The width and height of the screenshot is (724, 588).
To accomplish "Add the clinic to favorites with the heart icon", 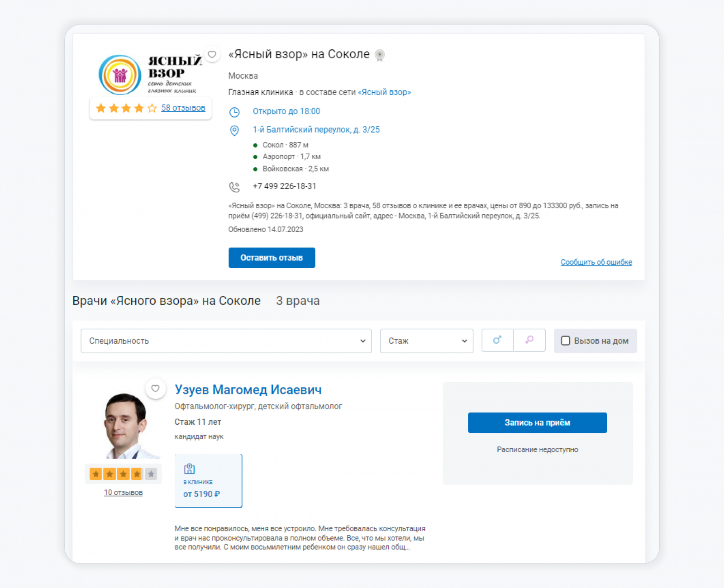I will 212,55.
